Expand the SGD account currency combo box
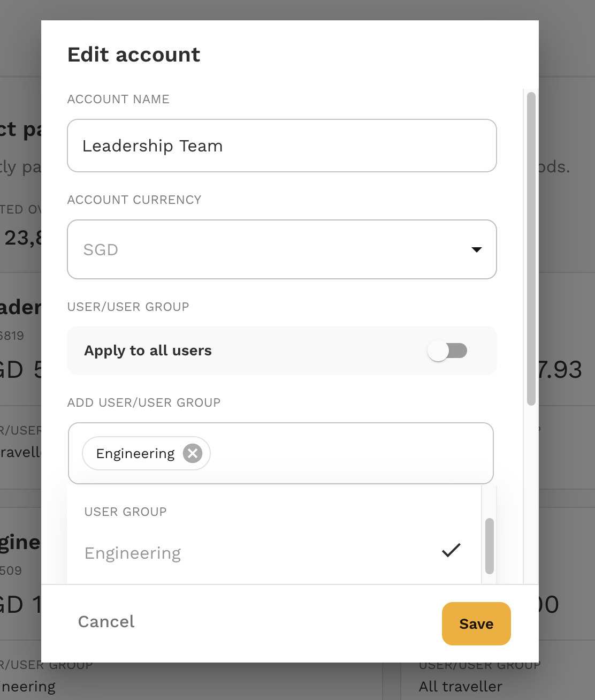 click(282, 249)
